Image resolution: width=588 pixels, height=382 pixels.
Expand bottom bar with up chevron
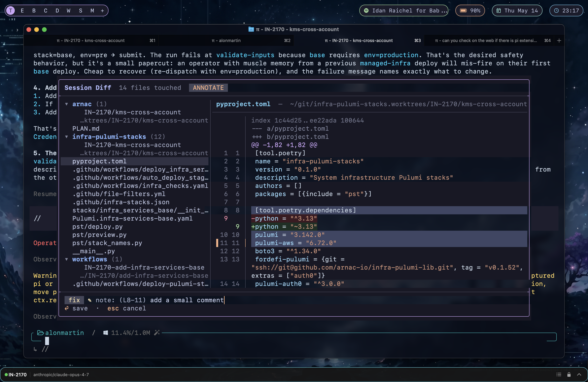(x=579, y=375)
